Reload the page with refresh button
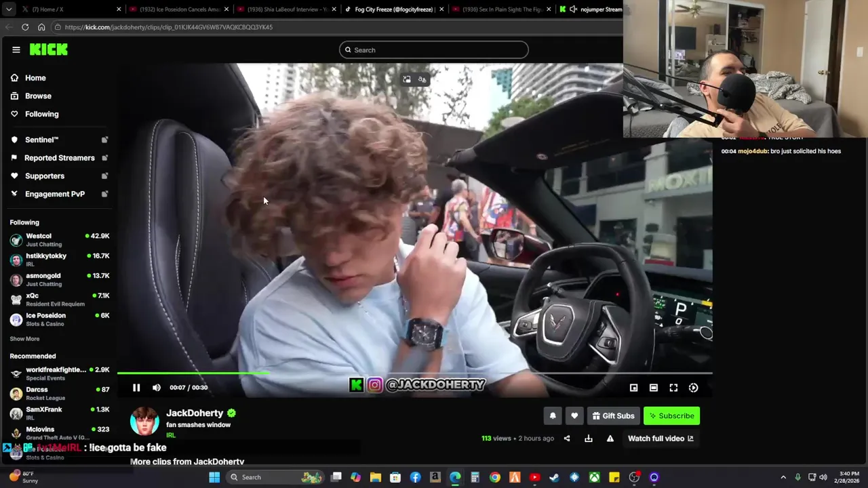This screenshot has width=868, height=488. tap(25, 27)
